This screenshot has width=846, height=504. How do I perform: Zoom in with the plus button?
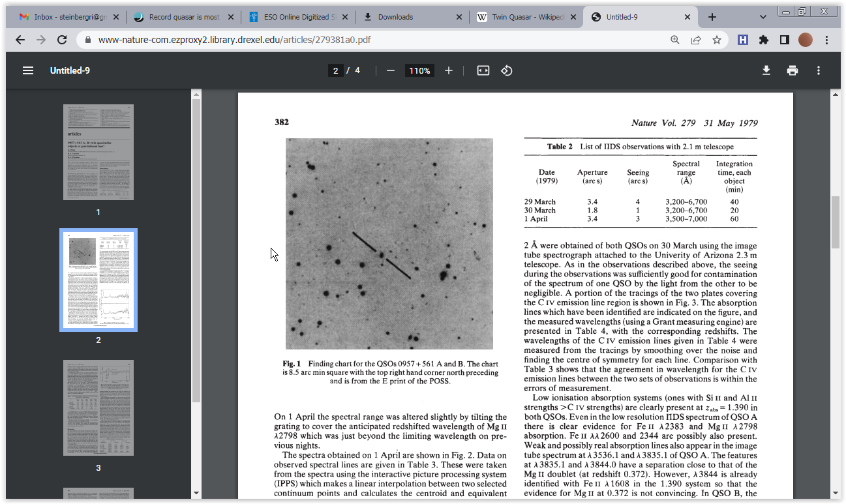449,70
